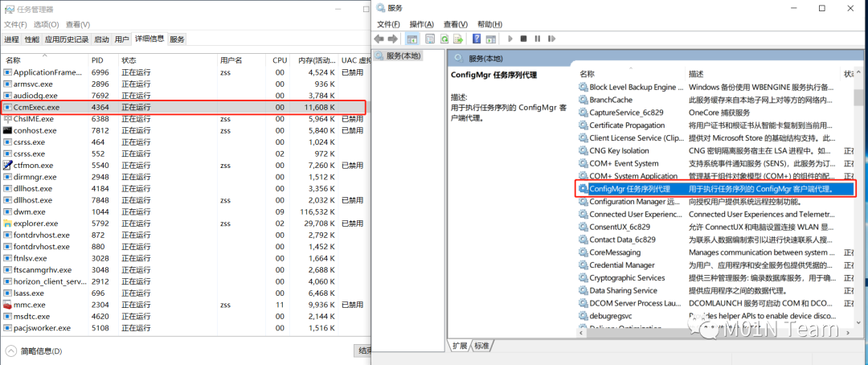Sort processes by the 用户名 column header

pyautogui.click(x=241, y=59)
